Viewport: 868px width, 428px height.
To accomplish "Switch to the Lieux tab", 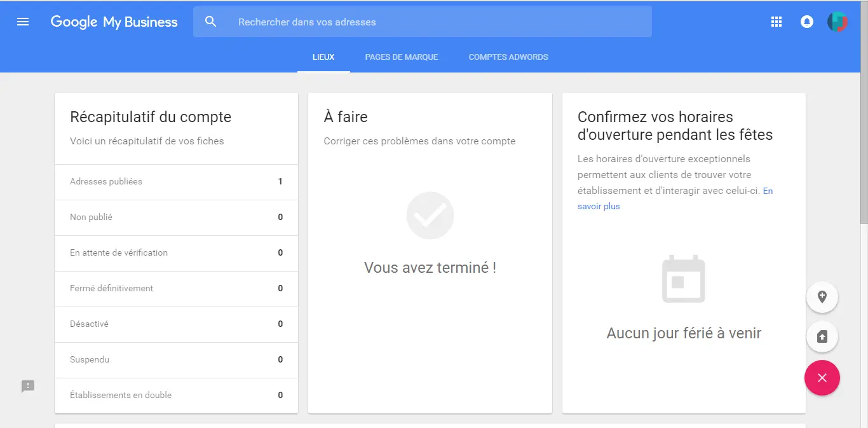I will pyautogui.click(x=323, y=57).
